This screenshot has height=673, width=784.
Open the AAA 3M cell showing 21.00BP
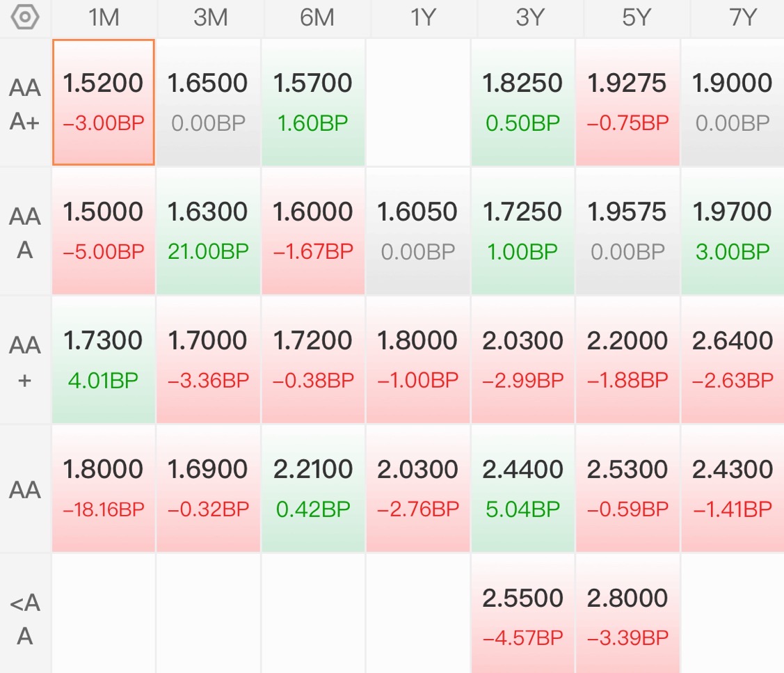[x=208, y=230]
